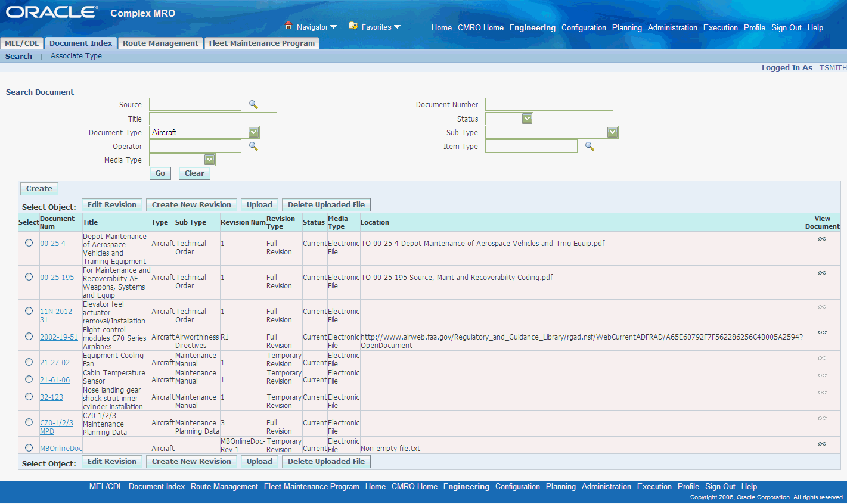Open the Search subtab
The height and width of the screenshot is (504, 847).
[18, 56]
